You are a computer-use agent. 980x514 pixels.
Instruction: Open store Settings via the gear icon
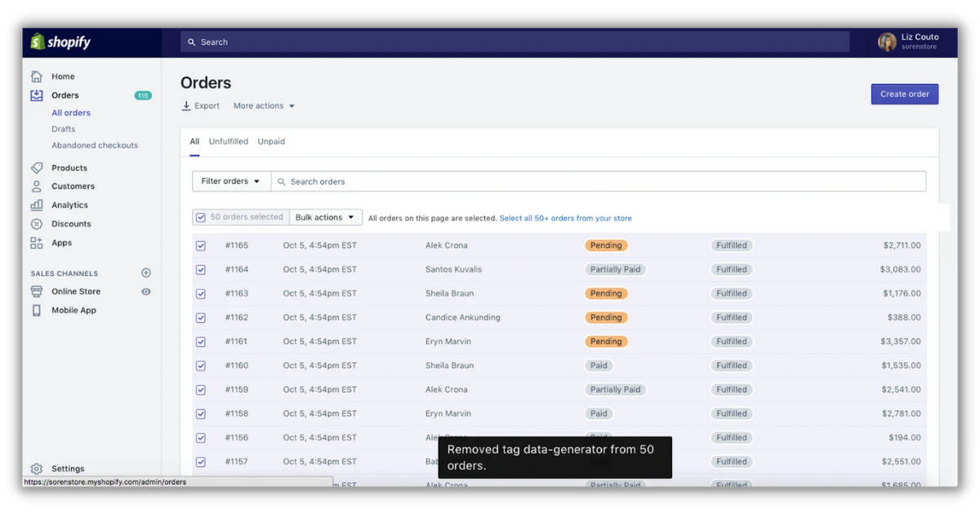[36, 468]
